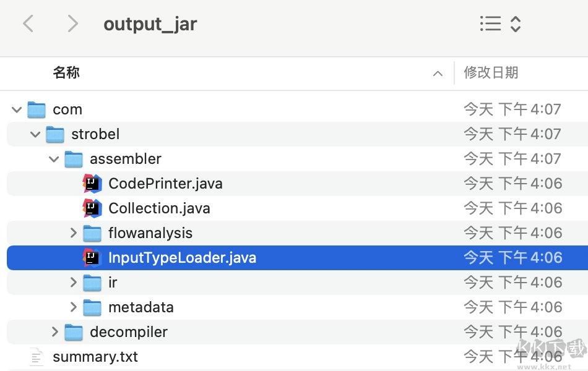Expand the ir folder

(73, 282)
